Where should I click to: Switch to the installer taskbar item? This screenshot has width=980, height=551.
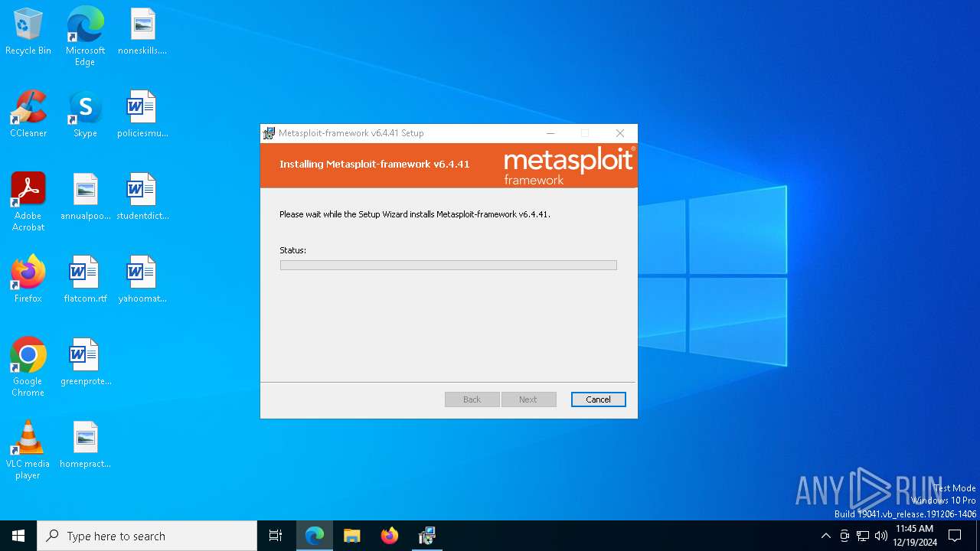[x=427, y=536]
